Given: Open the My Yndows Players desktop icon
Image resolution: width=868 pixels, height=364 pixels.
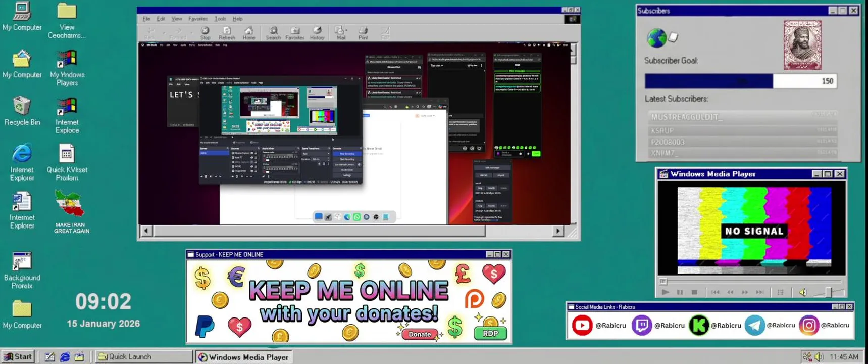Looking at the screenshot, I should click(x=67, y=68).
